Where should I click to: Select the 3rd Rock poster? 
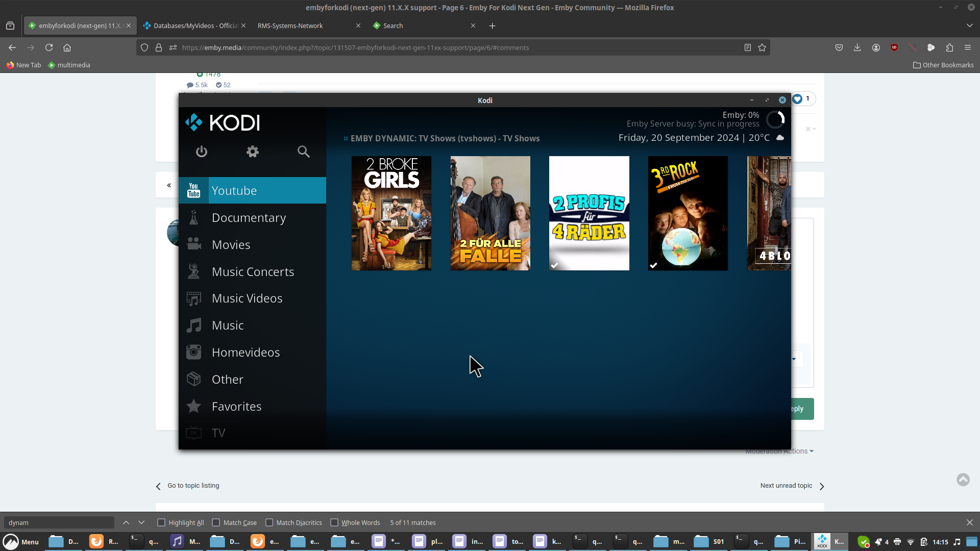pyautogui.click(x=688, y=213)
